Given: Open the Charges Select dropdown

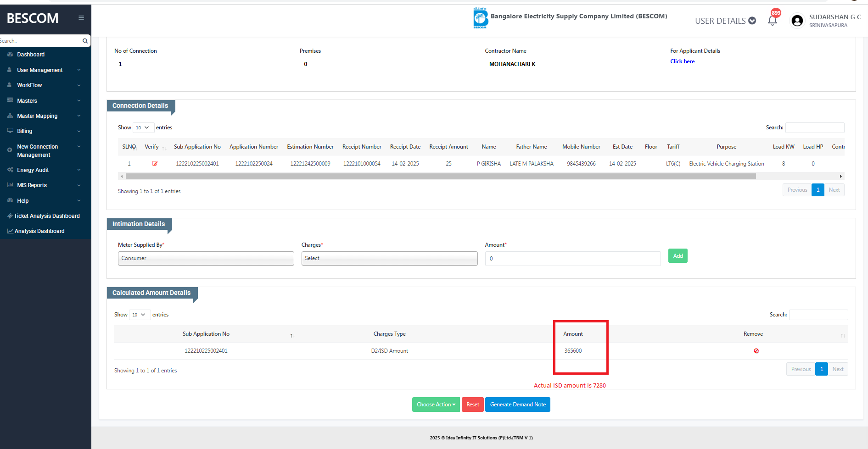Looking at the screenshot, I should (389, 258).
